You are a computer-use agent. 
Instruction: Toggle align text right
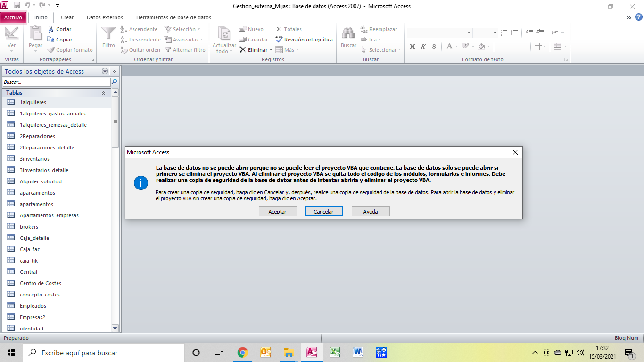[523, 46]
